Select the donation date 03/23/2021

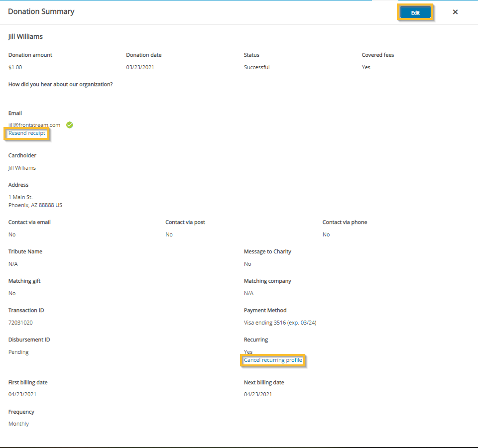140,67
